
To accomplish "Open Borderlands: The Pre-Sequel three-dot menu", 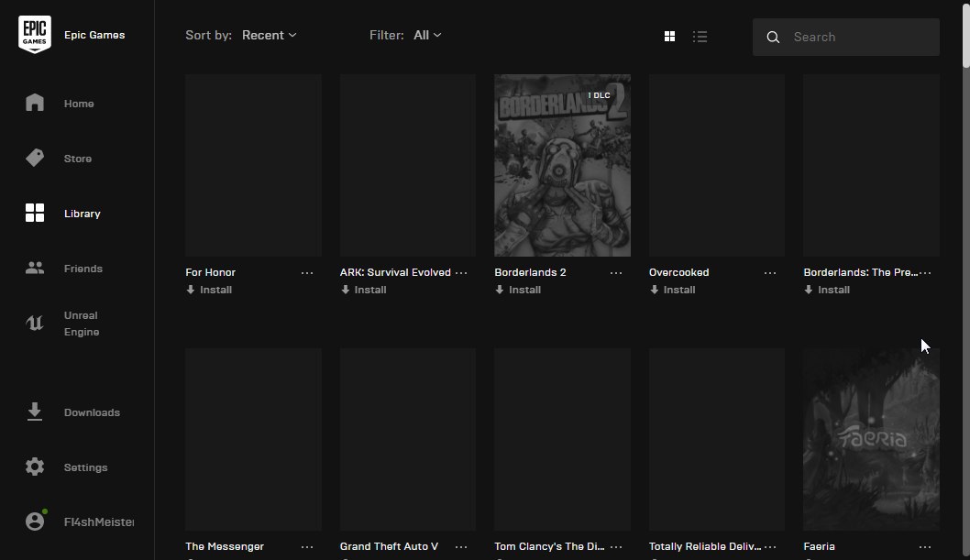I will [925, 272].
